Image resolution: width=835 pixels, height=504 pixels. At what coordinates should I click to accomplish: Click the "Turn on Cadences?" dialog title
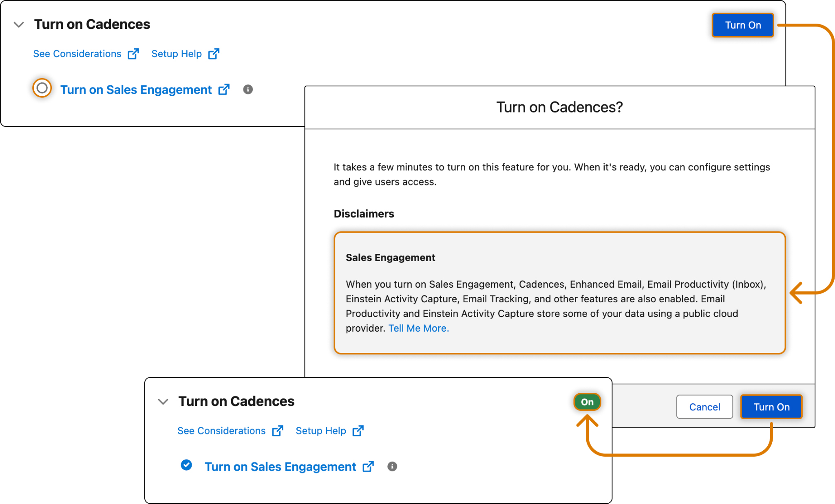click(559, 107)
